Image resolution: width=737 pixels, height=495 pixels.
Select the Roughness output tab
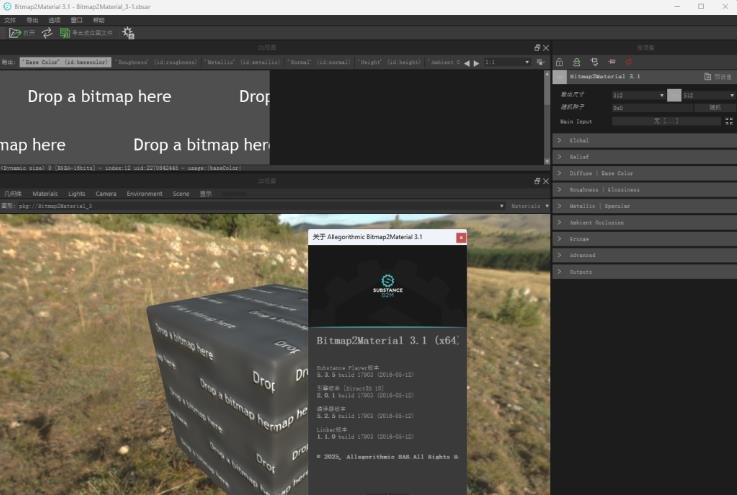click(157, 62)
